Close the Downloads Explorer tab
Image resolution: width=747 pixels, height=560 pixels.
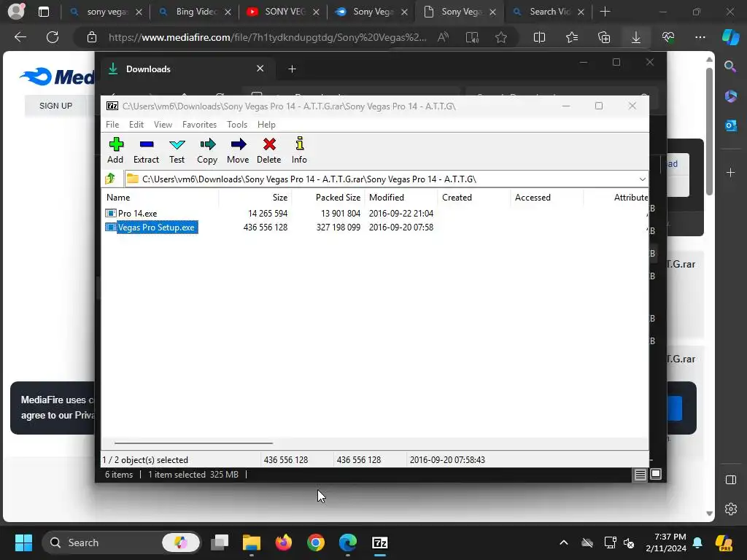pos(260,69)
